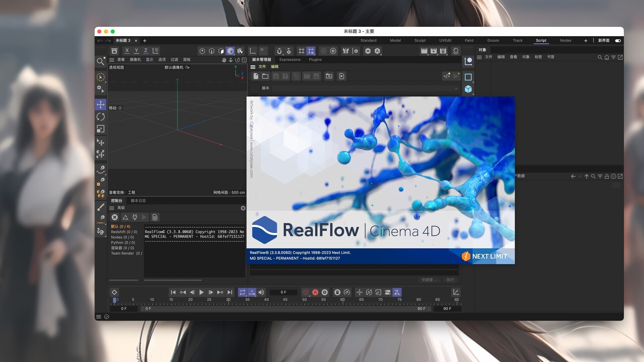Select the Rotate tool
Image resolution: width=644 pixels, height=362 pixels.
[101, 117]
